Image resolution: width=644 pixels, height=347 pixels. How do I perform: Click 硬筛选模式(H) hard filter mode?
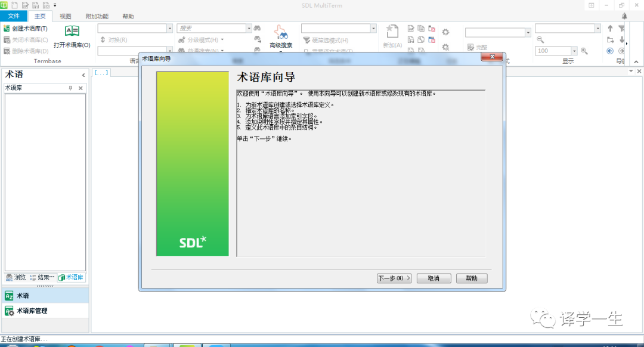326,40
